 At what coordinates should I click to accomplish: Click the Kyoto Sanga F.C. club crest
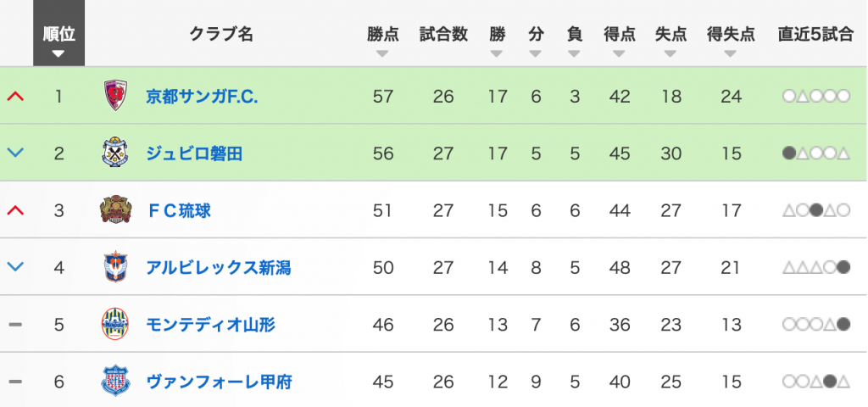click(x=116, y=96)
